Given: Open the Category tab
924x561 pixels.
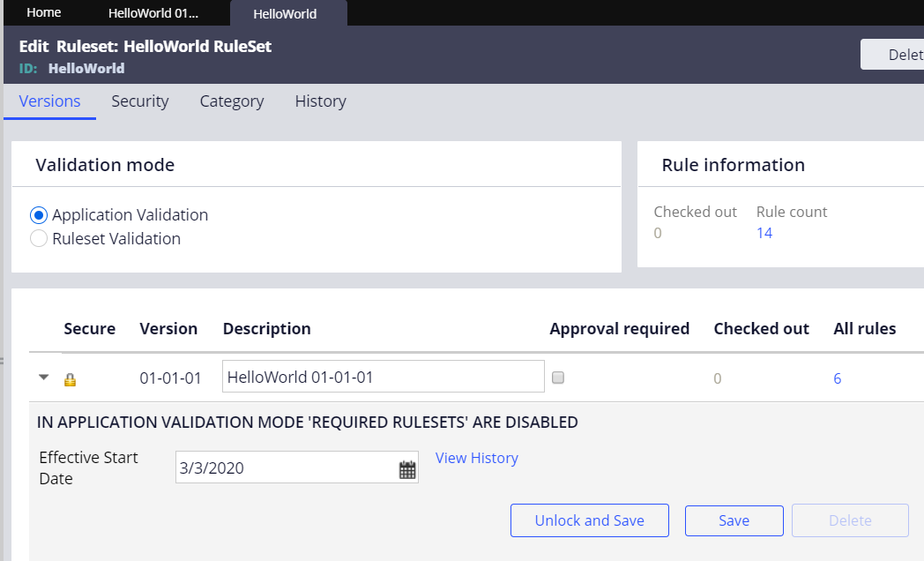Looking at the screenshot, I should [x=231, y=101].
